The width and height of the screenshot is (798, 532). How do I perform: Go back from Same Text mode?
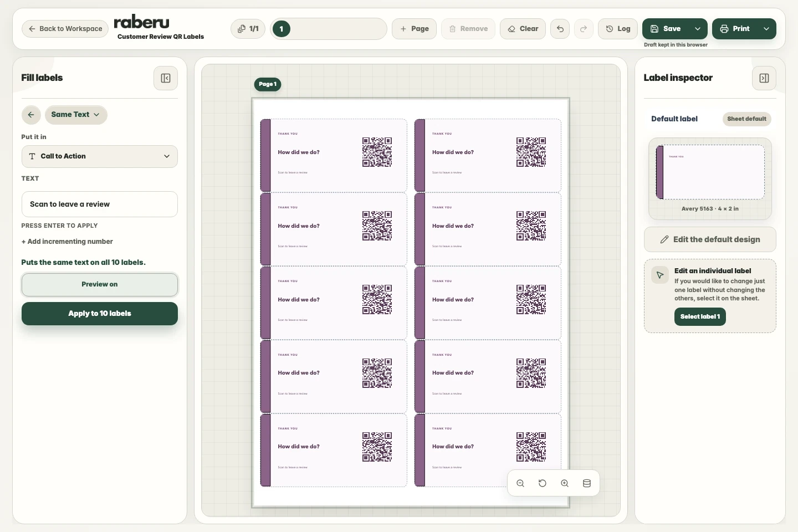(x=31, y=115)
